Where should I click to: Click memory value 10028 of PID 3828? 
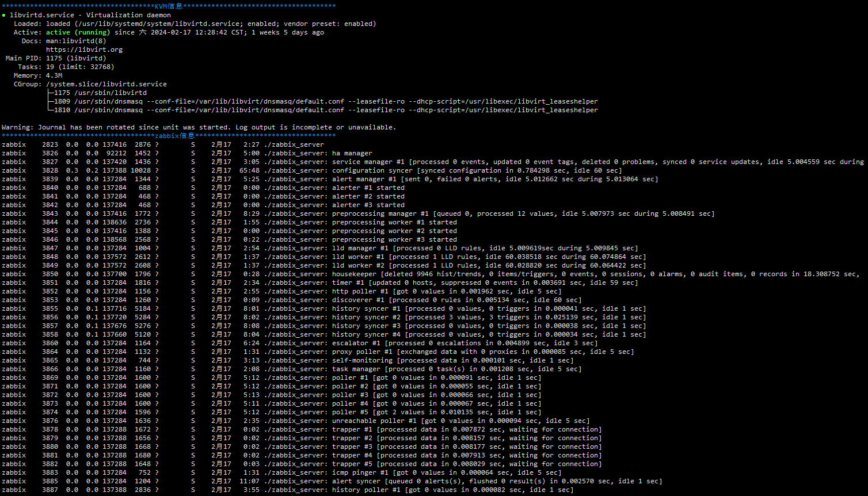point(140,170)
